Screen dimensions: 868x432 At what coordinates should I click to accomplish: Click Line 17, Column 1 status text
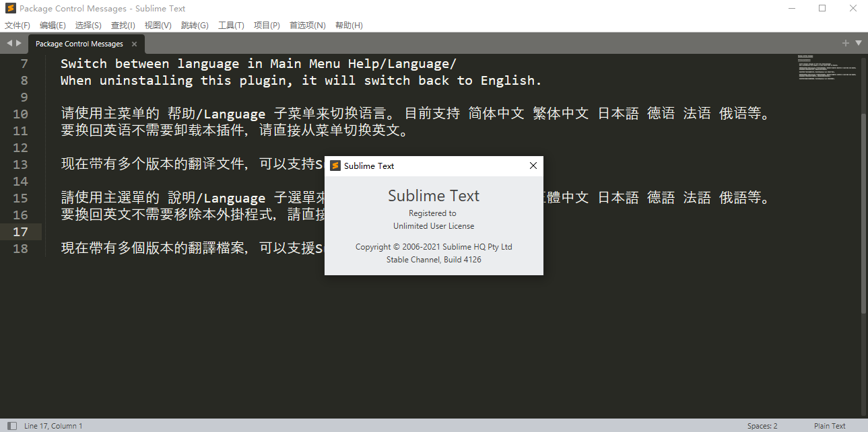coord(53,426)
